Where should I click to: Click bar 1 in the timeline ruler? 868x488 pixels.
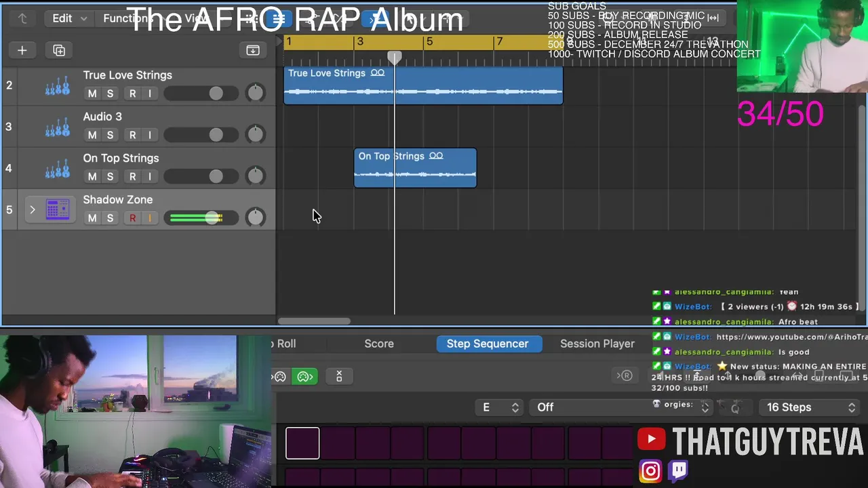point(289,42)
